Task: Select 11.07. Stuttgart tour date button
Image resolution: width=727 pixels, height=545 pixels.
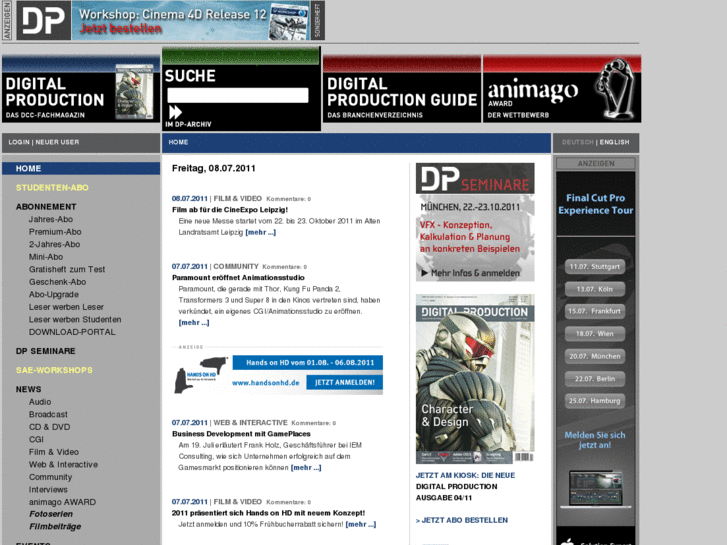Action: pos(594,267)
